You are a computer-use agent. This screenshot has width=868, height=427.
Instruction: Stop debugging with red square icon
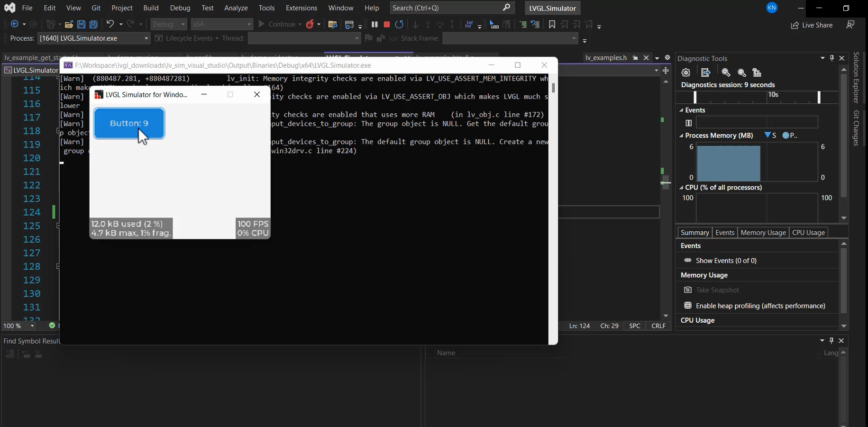coord(387,24)
